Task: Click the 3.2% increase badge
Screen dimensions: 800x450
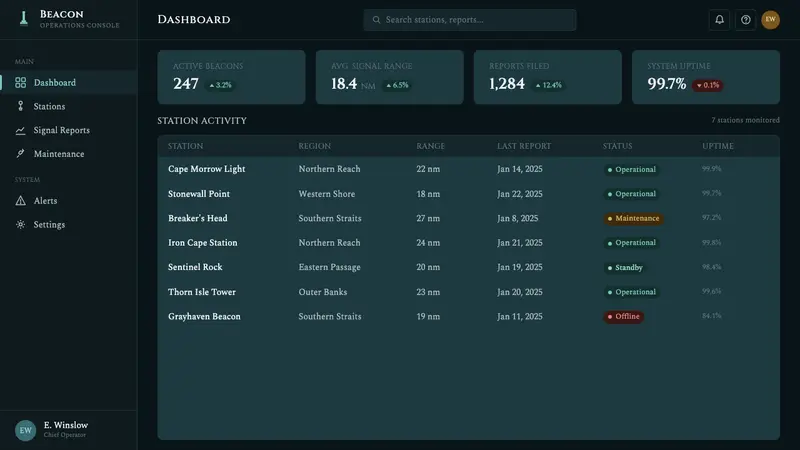Action: 220,85
